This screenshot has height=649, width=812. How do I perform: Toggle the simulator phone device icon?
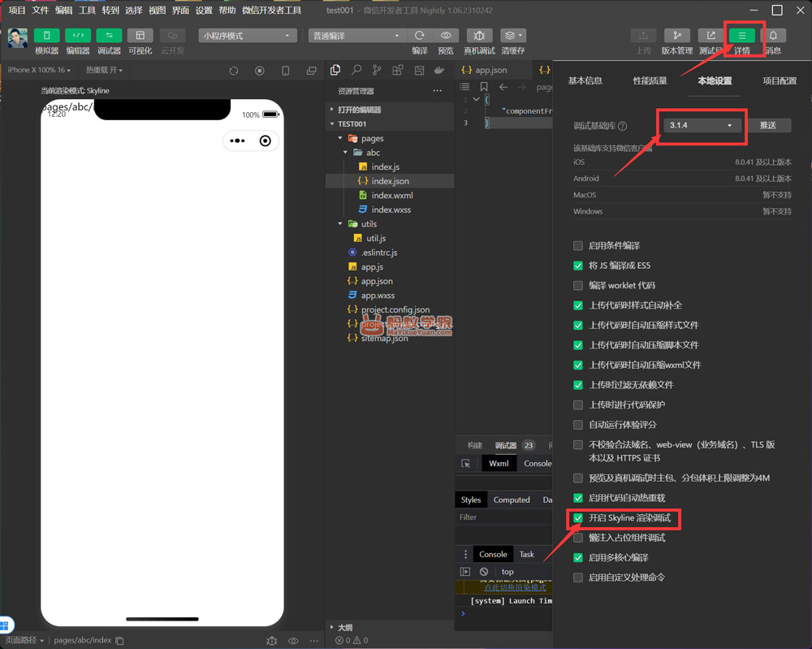pyautogui.click(x=285, y=71)
